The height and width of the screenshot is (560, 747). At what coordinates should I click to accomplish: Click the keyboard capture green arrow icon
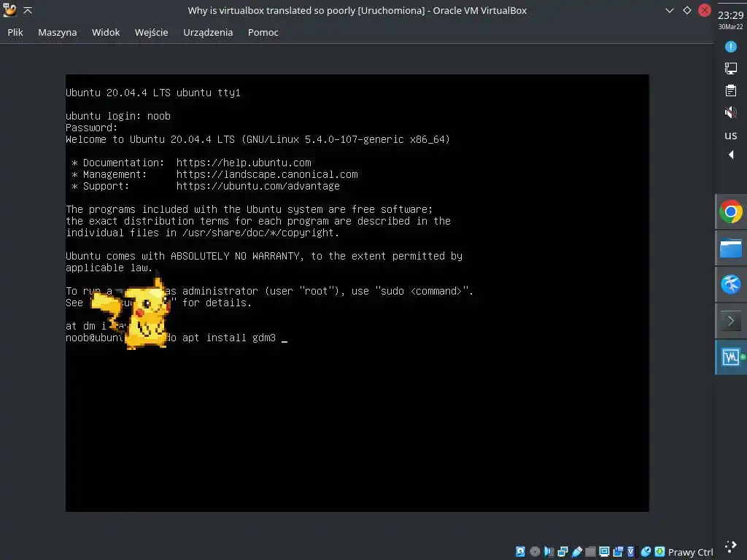659,551
